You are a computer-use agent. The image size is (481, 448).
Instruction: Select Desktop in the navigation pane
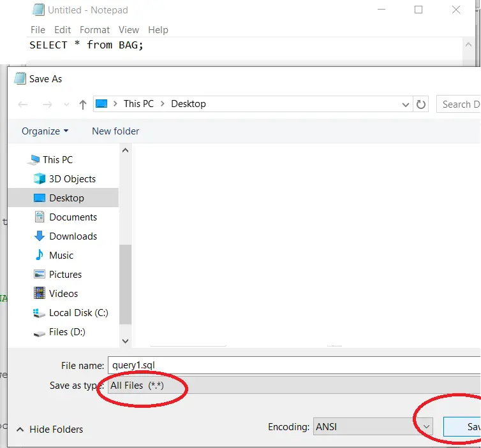(63, 198)
